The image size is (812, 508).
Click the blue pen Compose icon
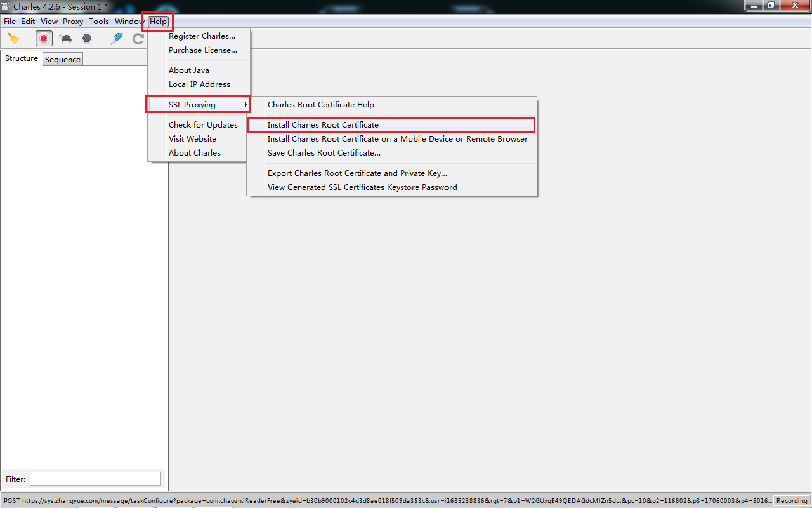[x=116, y=39]
